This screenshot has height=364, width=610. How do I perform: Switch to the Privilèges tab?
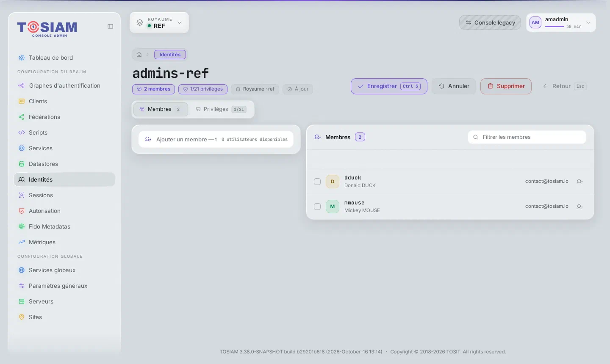pos(221,109)
